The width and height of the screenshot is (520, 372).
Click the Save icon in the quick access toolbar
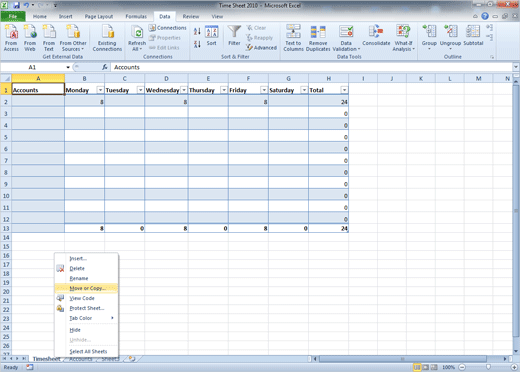pyautogui.click(x=16, y=5)
